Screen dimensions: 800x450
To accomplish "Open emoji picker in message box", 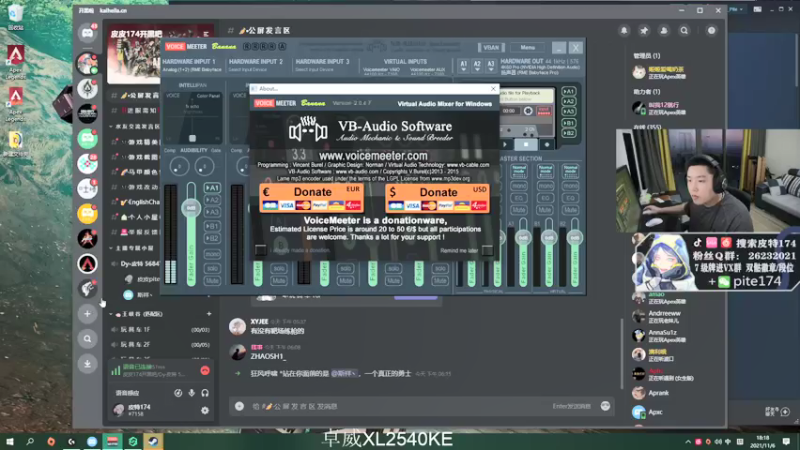I will 605,406.
